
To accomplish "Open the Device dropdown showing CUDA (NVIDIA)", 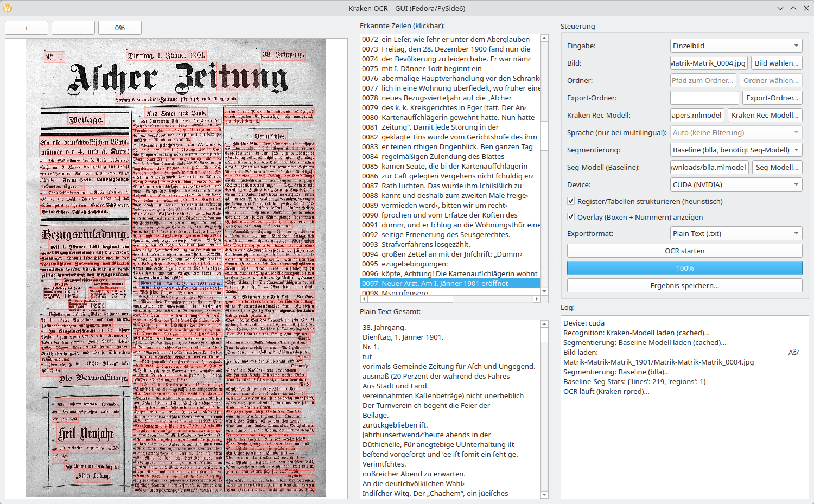I will pyautogui.click(x=736, y=184).
